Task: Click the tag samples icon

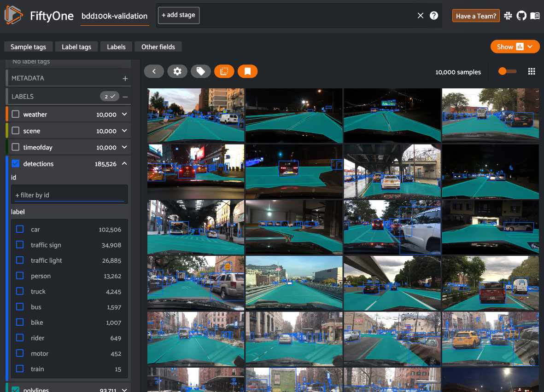Action: coord(201,71)
